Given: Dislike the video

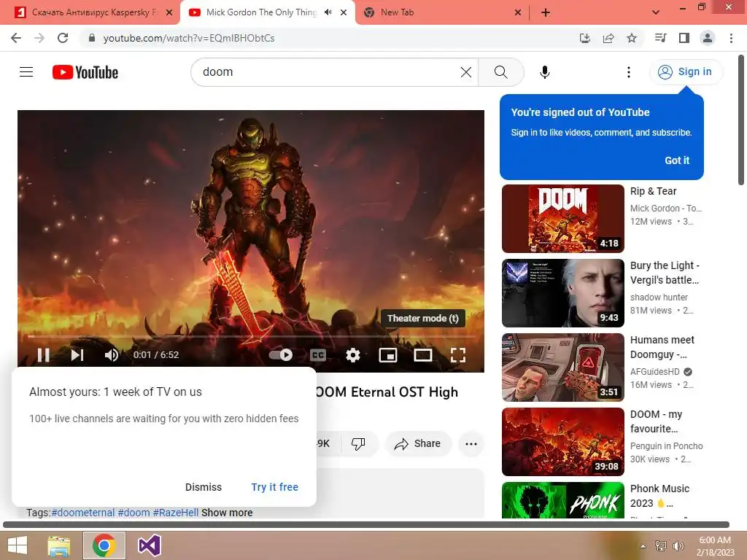Looking at the screenshot, I should 357,444.
